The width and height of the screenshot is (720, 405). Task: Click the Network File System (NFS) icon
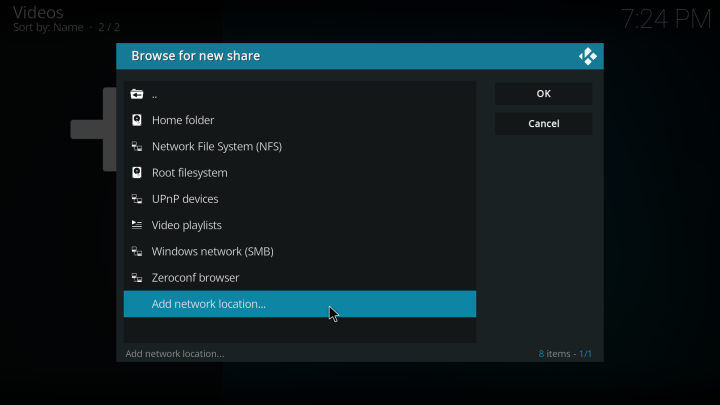[x=137, y=147]
